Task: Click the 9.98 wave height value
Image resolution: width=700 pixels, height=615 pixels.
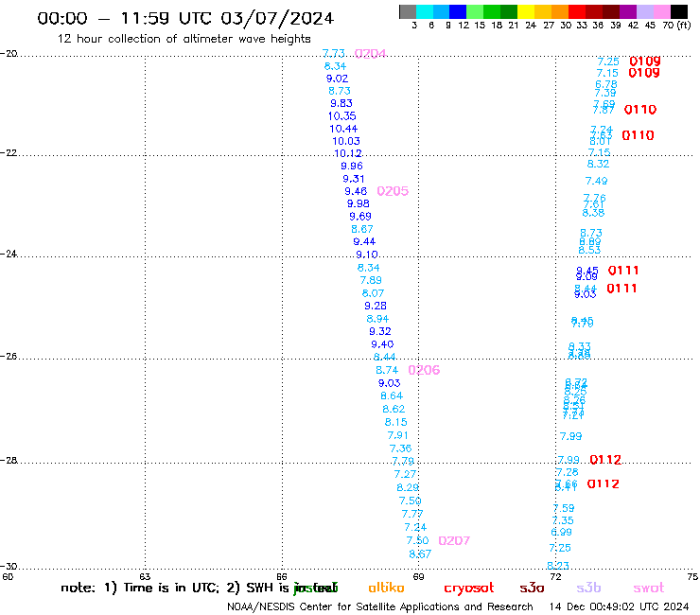Action: (x=358, y=203)
